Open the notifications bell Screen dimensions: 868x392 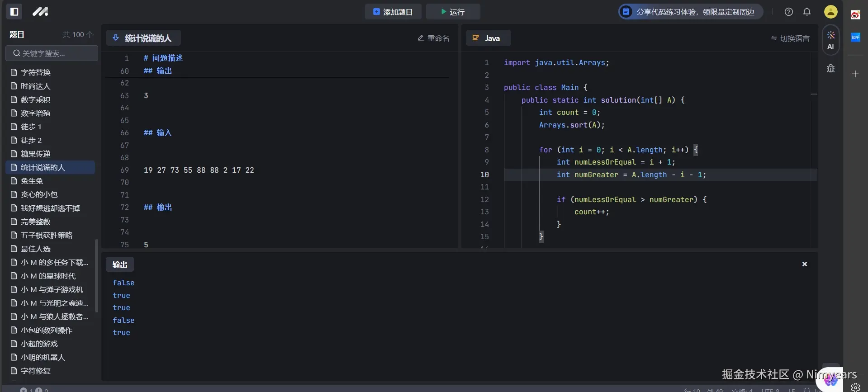coord(806,12)
